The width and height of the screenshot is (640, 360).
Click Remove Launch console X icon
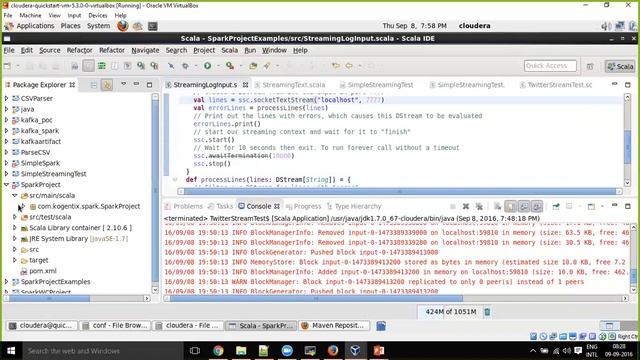[466, 207]
